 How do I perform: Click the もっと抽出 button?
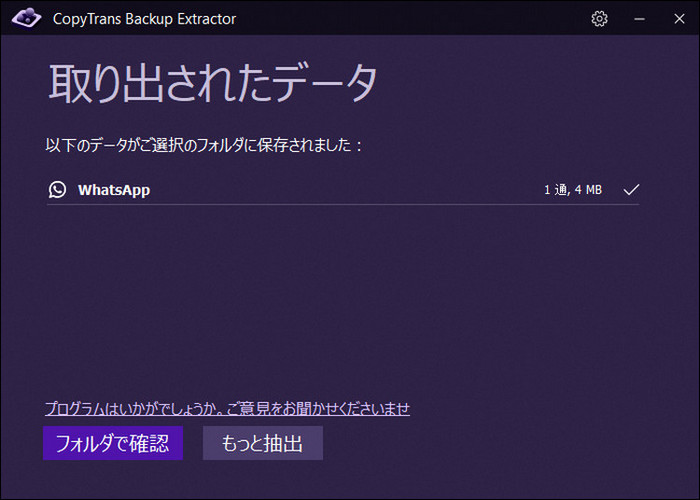pyautogui.click(x=262, y=443)
